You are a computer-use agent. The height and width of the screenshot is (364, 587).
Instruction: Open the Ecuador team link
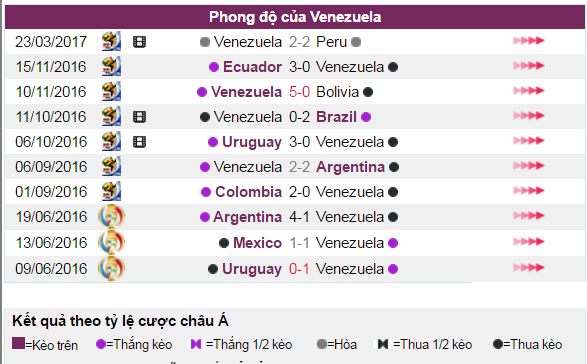click(x=252, y=67)
